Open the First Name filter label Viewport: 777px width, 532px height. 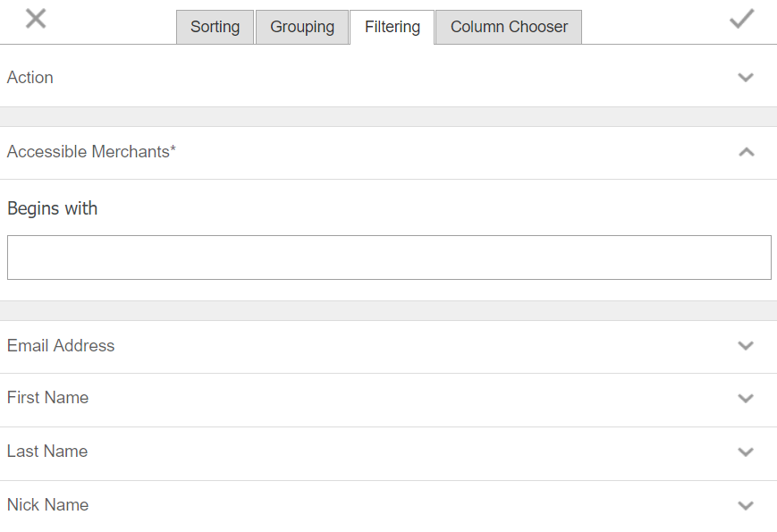coord(47,398)
